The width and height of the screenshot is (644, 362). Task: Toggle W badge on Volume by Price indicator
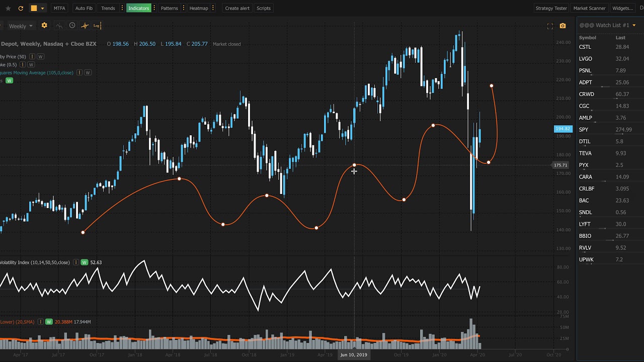pyautogui.click(x=40, y=57)
